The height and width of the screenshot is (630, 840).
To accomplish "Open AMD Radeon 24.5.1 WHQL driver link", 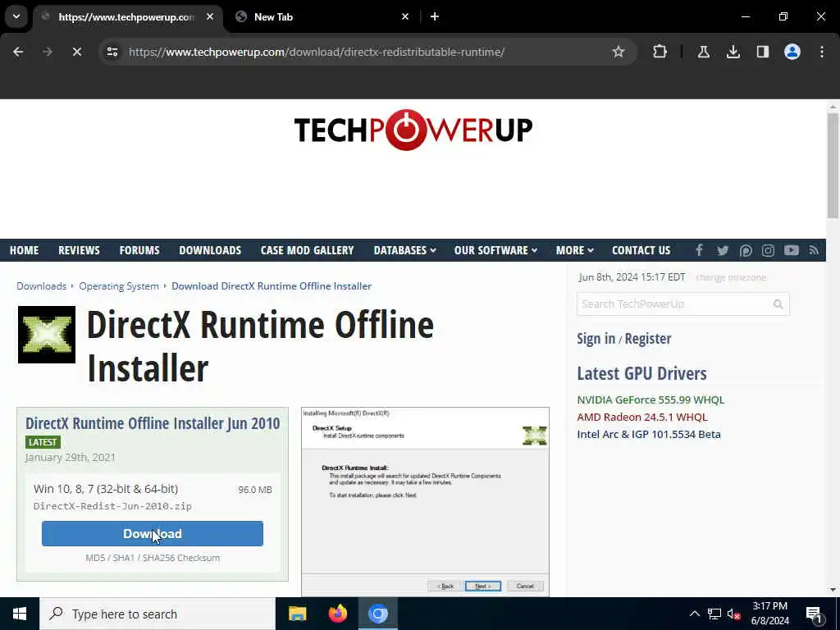I will pyautogui.click(x=641, y=417).
